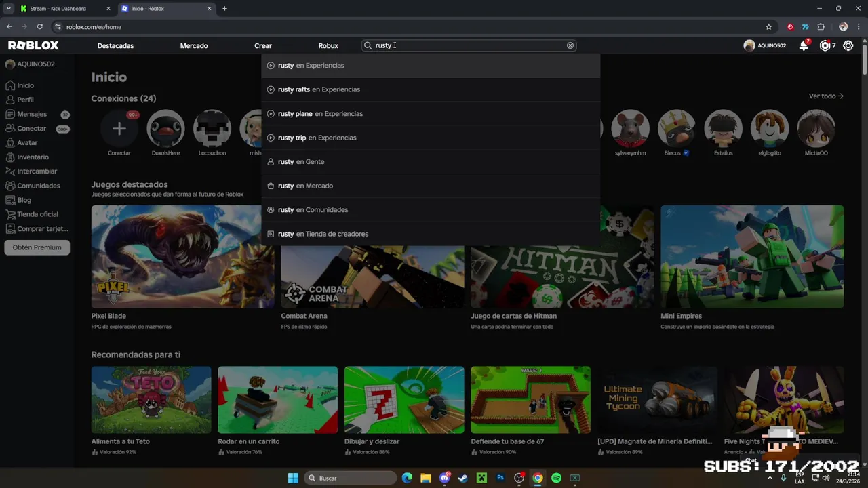Click the Ver todo connections link
The image size is (868, 488).
[x=826, y=96]
